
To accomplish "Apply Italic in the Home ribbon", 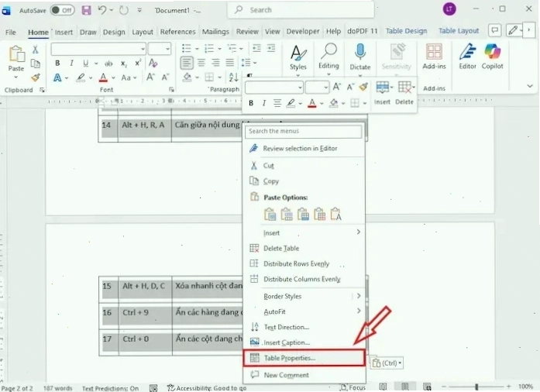I will [x=71, y=63].
